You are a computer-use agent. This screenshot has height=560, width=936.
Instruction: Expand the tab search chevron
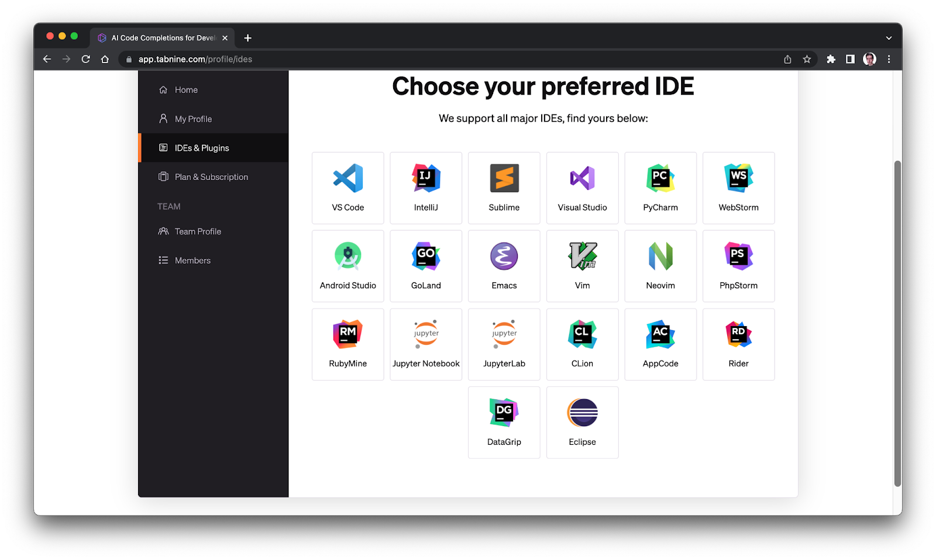[889, 38]
